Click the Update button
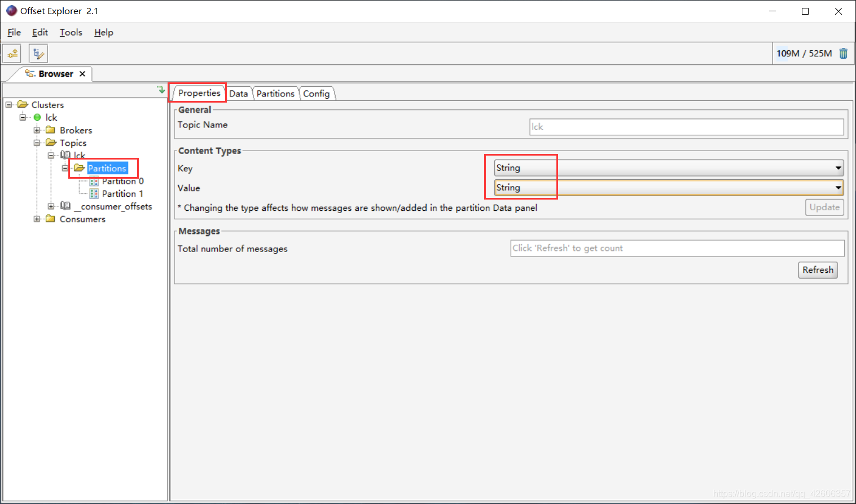This screenshot has height=504, width=856. (824, 207)
